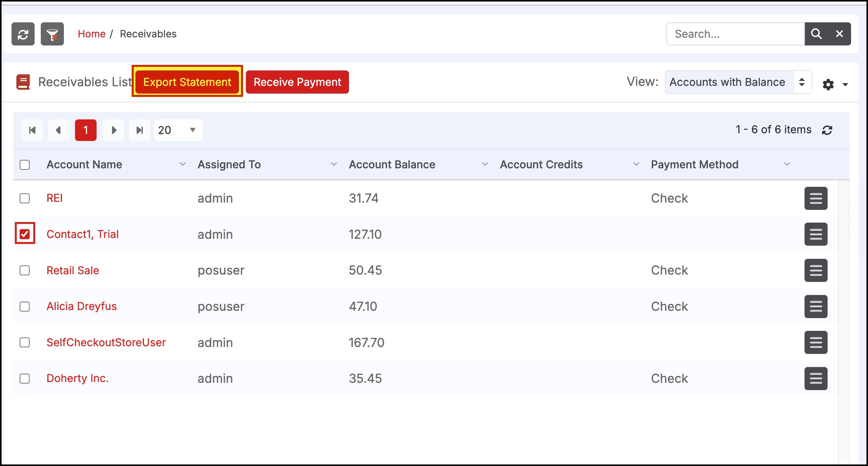Click the 1 - 6 of 6 items label
The height and width of the screenshot is (466, 868).
click(x=773, y=129)
